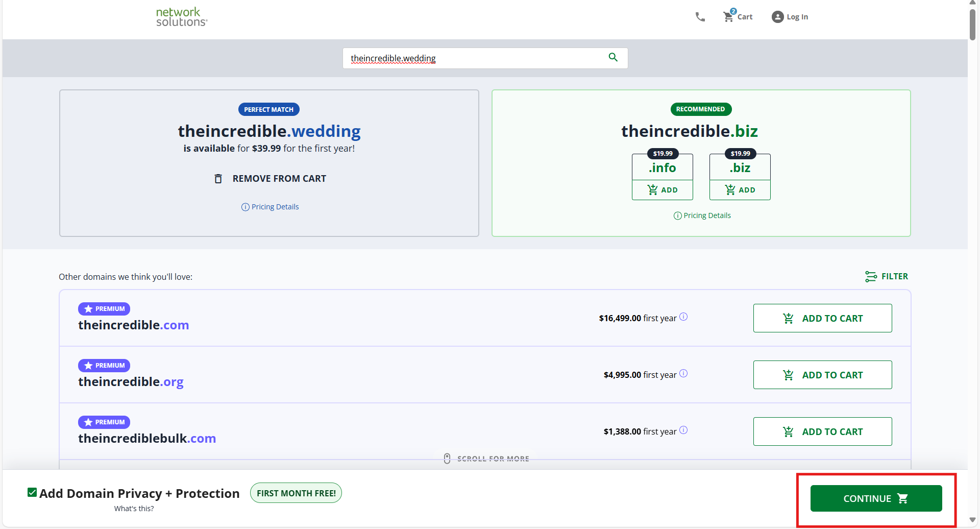The height and width of the screenshot is (529, 980).
Task: Click the search magnifier icon
Action: click(613, 57)
